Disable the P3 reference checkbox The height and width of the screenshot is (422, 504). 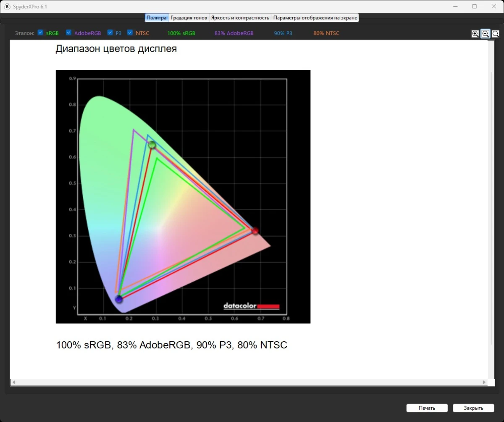[x=110, y=33]
